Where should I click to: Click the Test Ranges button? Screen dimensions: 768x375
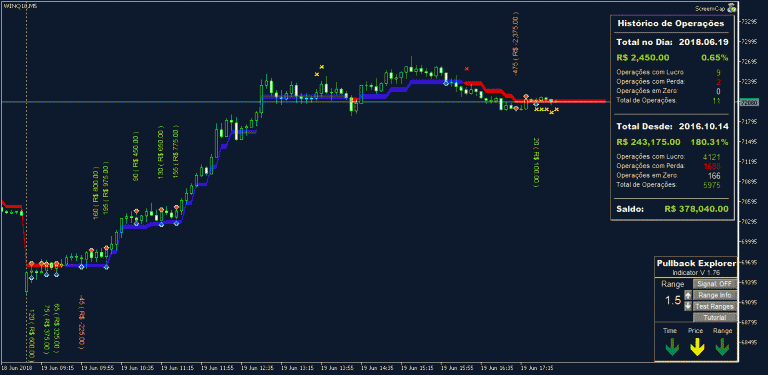coord(714,306)
